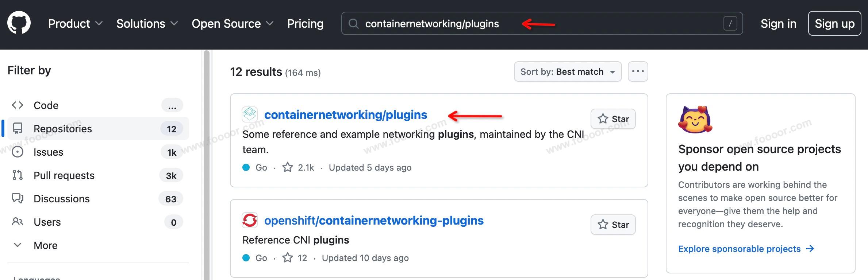Viewport: 868px width, 280px height.
Task: Click the containernetworking repository avatar icon
Action: click(x=250, y=114)
